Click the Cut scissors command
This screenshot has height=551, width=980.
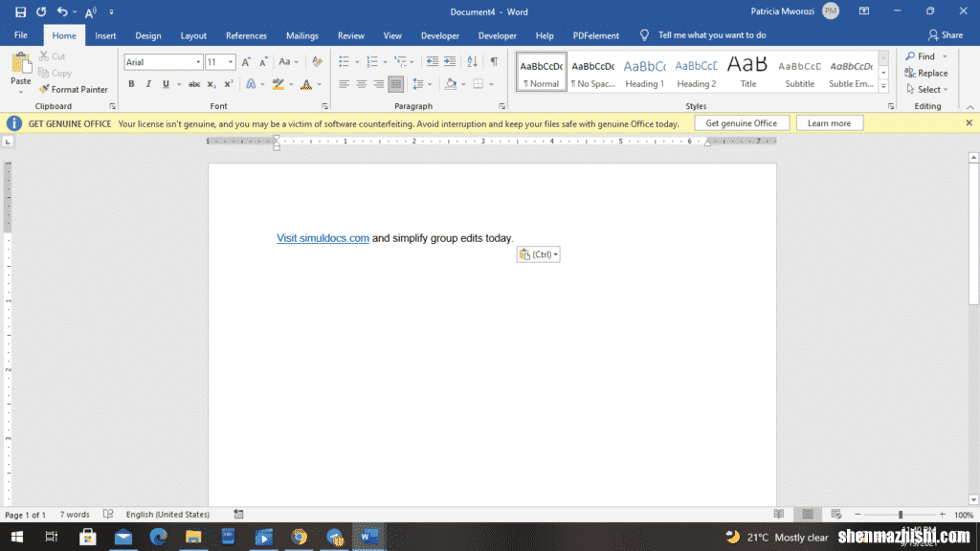(53, 56)
